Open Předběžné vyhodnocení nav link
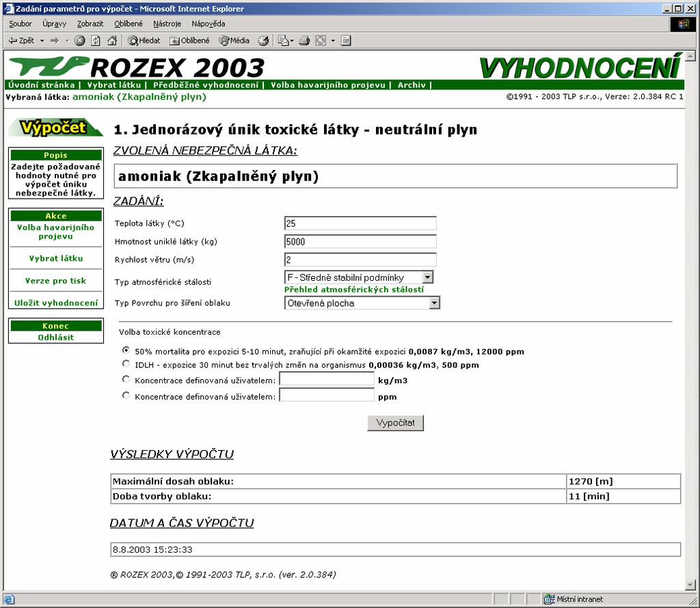Viewport: 700px width, 608px height. [206, 85]
